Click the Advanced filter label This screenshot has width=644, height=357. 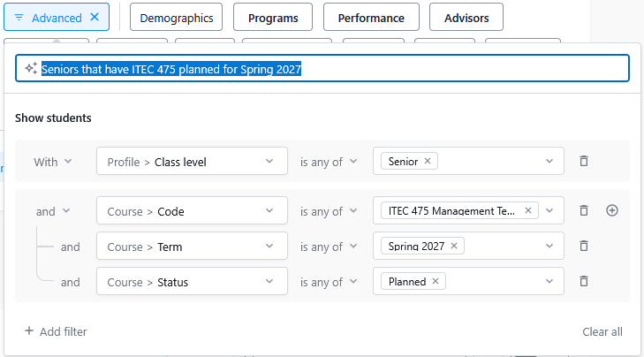[57, 18]
